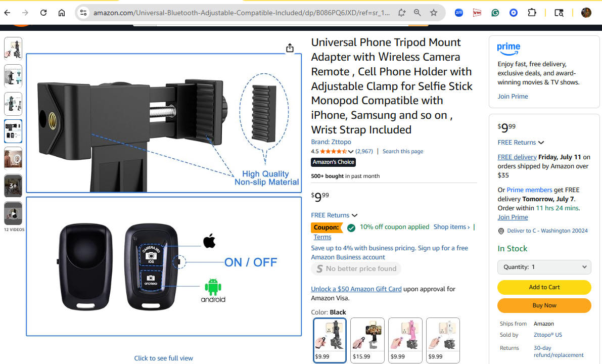Screen dimensions: 602x364
Task: Expand the star rating breakdown chevron
Action: coord(350,151)
